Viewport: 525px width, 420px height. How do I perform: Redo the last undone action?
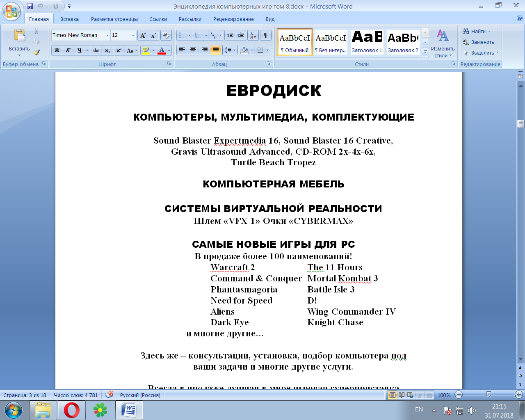click(56, 6)
